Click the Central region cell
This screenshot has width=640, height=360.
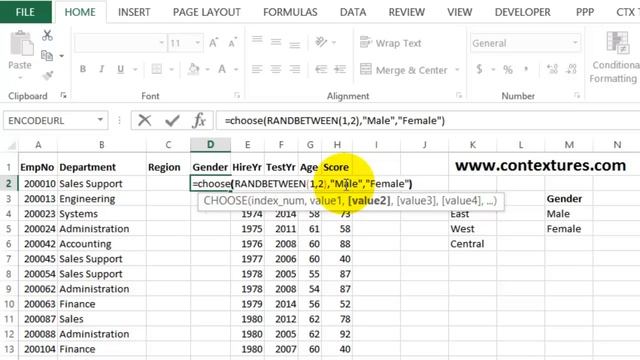coord(473,244)
